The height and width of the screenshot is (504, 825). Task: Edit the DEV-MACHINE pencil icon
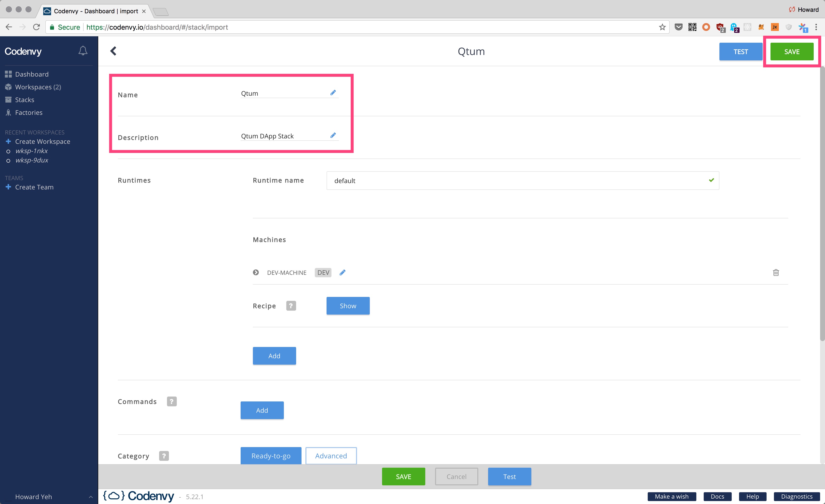(342, 272)
